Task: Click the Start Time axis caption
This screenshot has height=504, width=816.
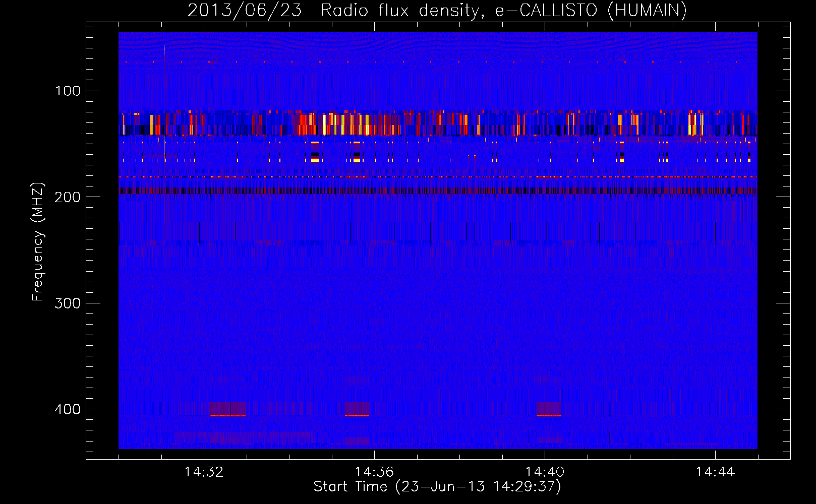Action: [x=437, y=487]
